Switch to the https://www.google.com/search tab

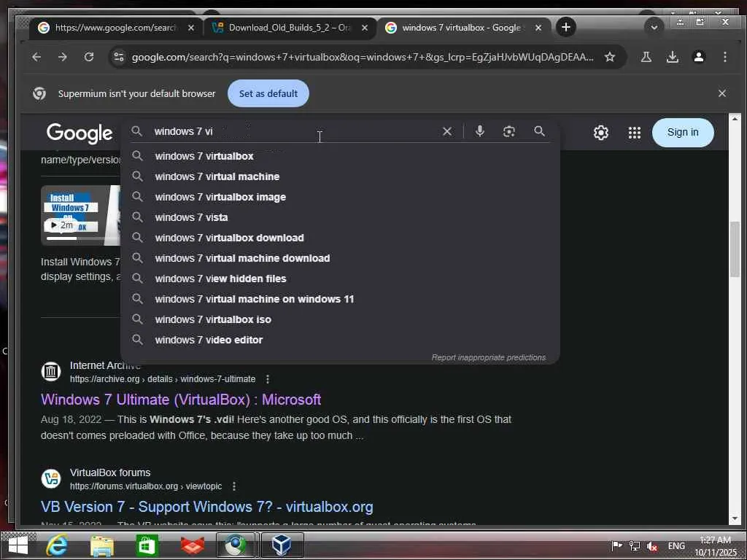[116, 28]
